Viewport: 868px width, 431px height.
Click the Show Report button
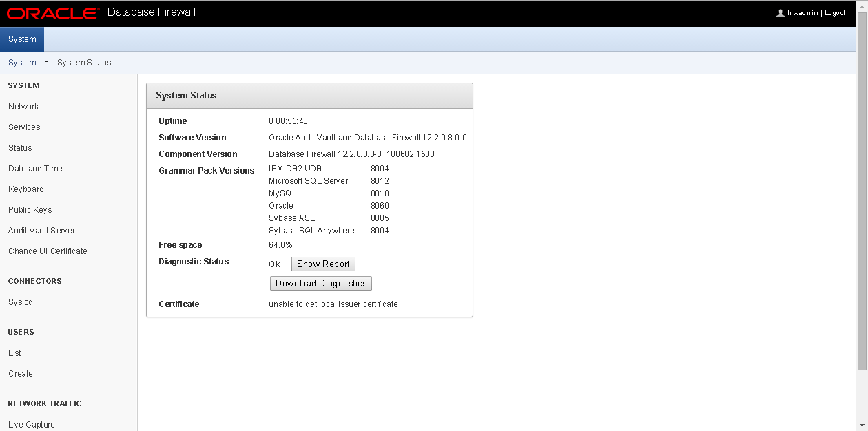[323, 264]
